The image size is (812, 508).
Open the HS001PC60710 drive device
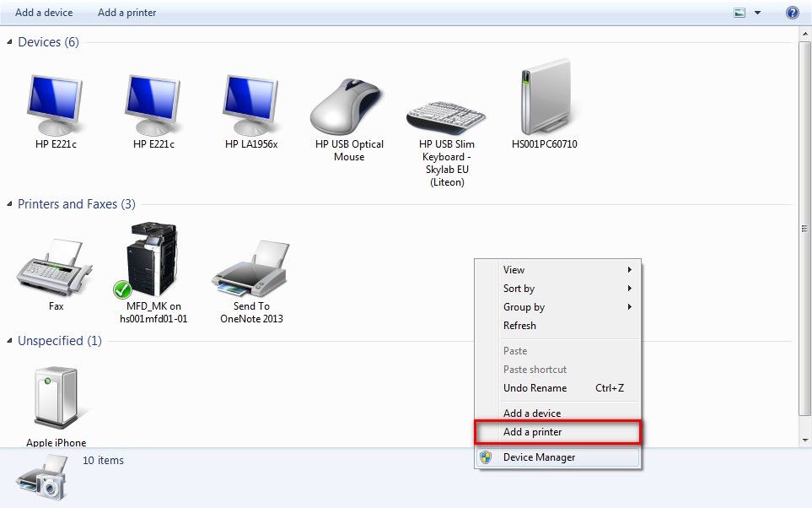coord(544,97)
